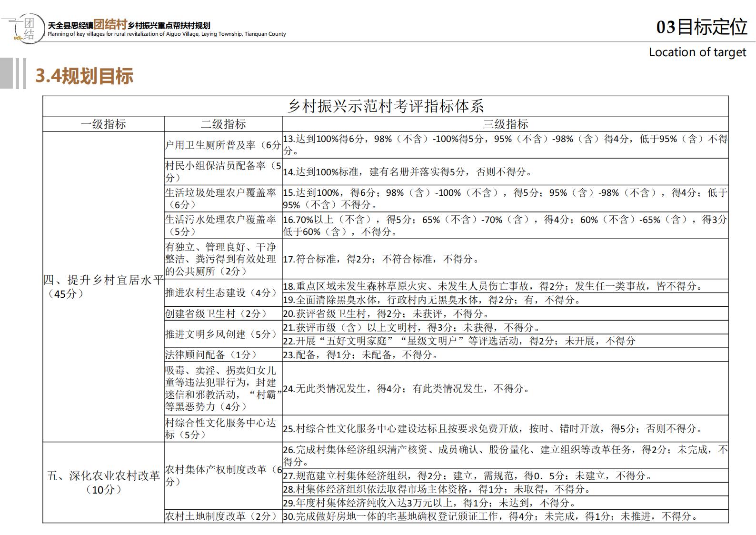Select indicator row 17.符合标准，得2分
Image resolution: width=756 pixels, height=535 pixels.
tap(506, 259)
